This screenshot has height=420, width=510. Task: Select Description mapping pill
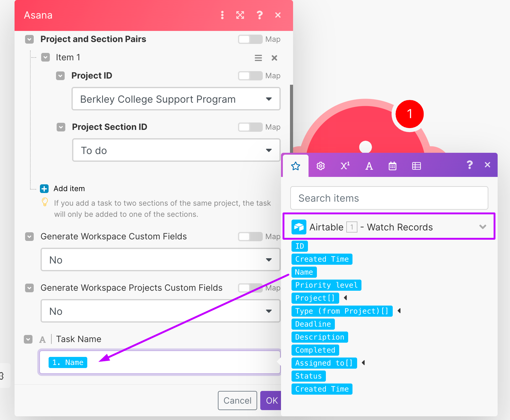pyautogui.click(x=320, y=337)
